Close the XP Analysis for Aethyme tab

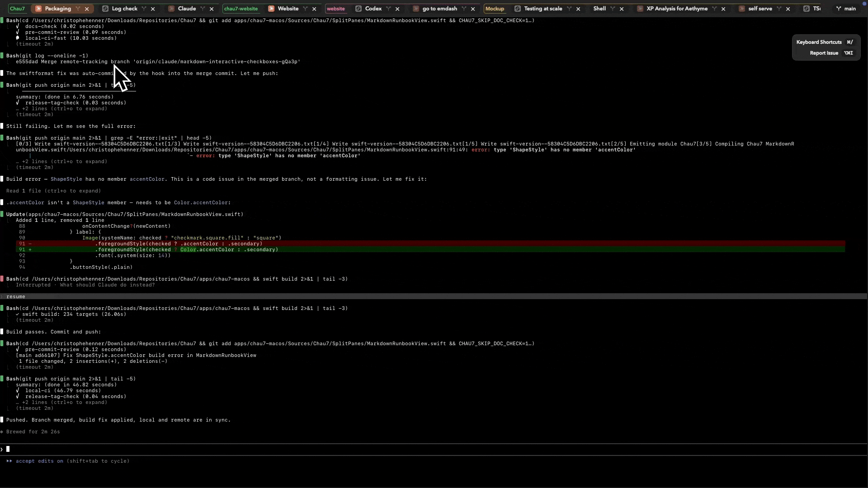(x=723, y=9)
